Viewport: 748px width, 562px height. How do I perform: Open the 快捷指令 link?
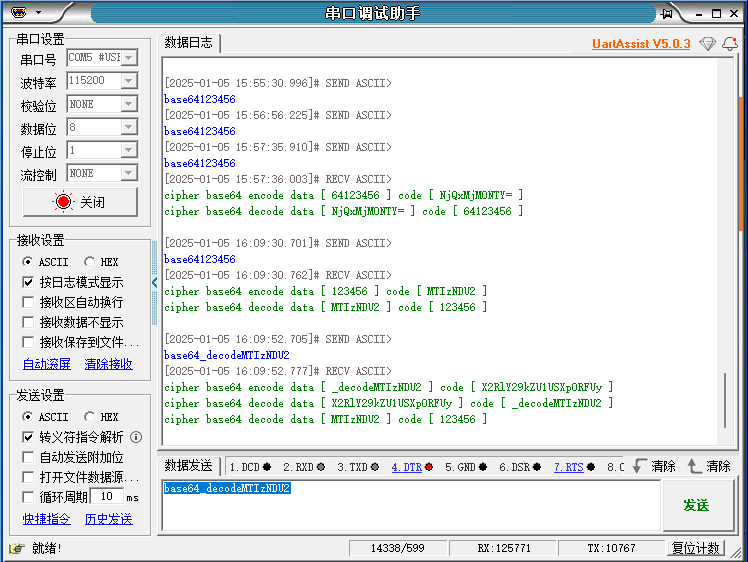click(47, 519)
